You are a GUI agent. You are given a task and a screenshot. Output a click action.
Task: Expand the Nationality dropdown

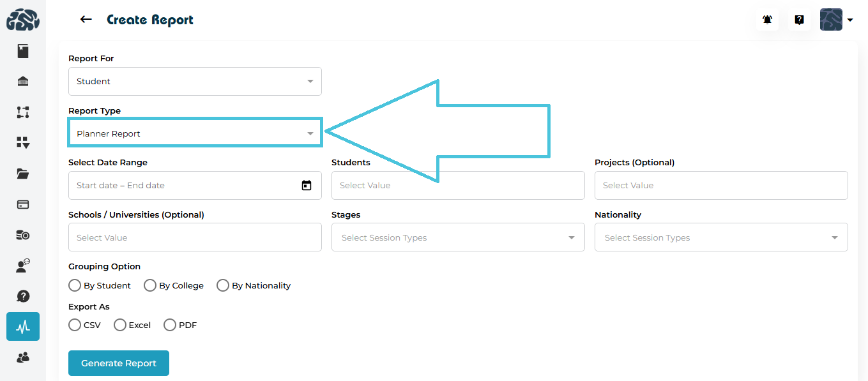[721, 237]
